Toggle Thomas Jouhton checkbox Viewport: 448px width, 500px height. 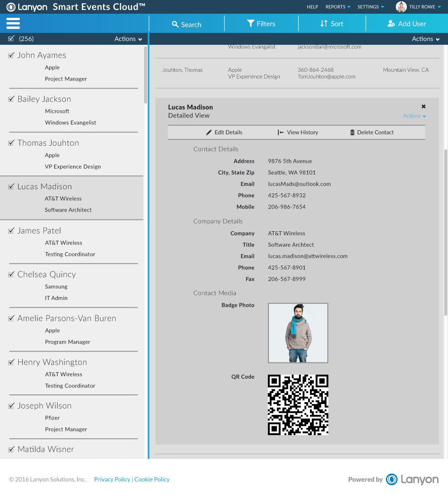click(11, 143)
